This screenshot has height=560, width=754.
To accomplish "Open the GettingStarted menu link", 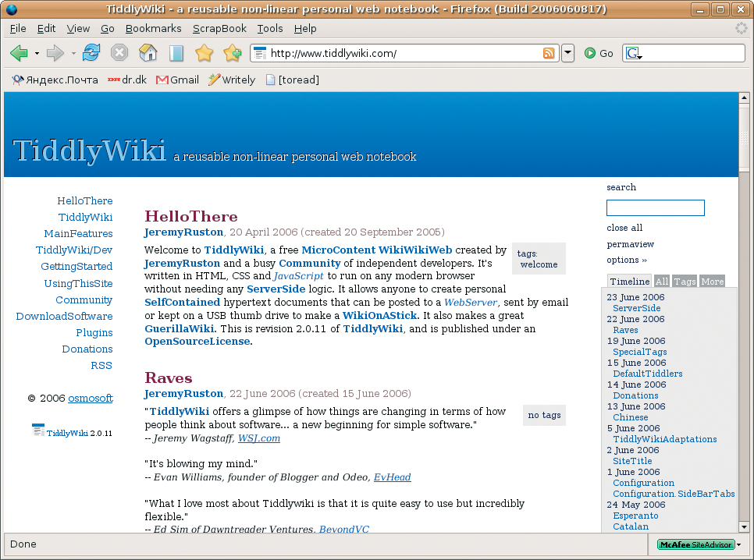I will point(76,266).
